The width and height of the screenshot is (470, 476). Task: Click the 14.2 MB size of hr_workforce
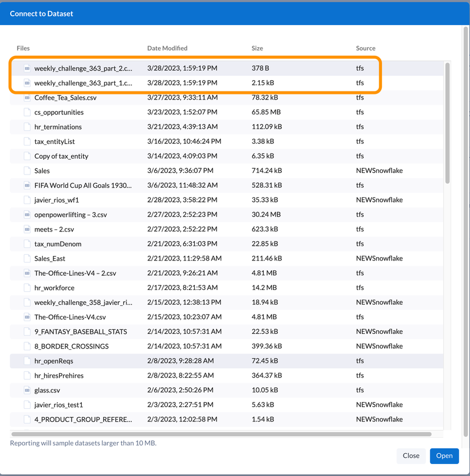coord(264,288)
